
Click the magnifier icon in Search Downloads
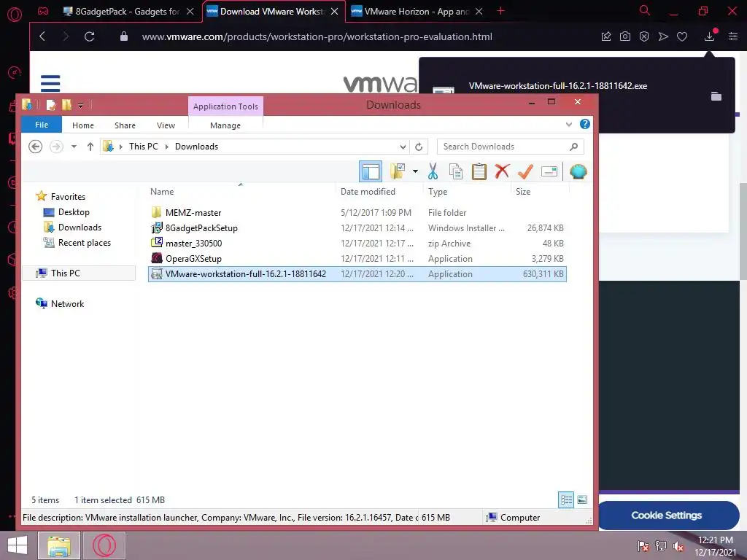573,147
